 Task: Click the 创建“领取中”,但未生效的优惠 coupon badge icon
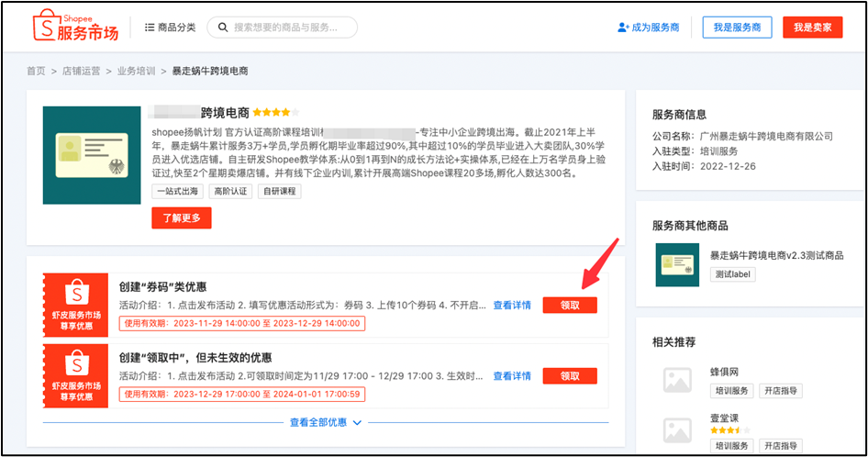(x=76, y=376)
